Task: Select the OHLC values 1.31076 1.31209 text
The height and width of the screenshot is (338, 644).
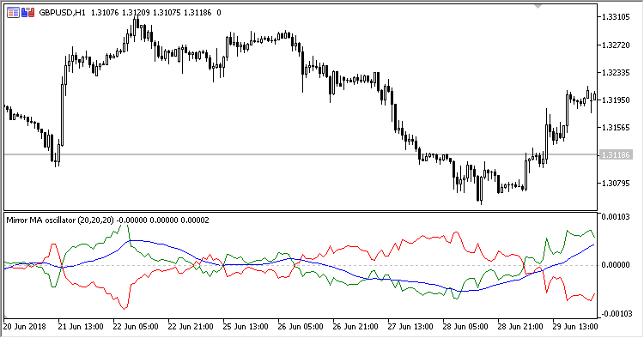Action: click(x=120, y=13)
